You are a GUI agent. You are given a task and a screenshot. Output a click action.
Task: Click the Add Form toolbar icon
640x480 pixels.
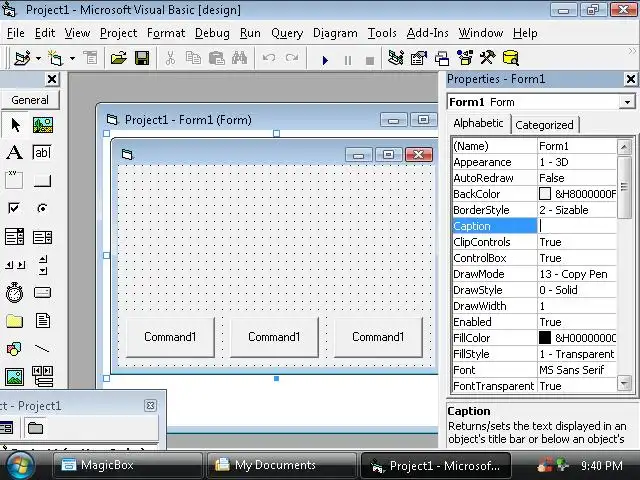point(56,58)
